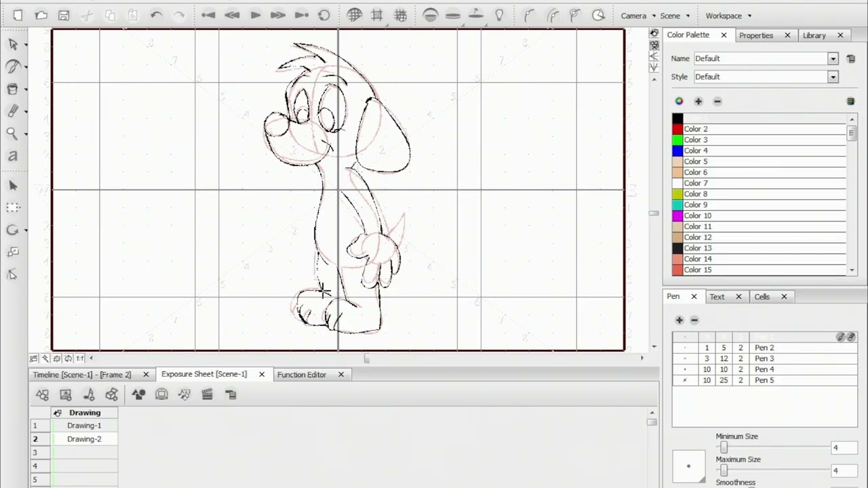
Task: Click the Undo arrow icon
Action: [157, 15]
